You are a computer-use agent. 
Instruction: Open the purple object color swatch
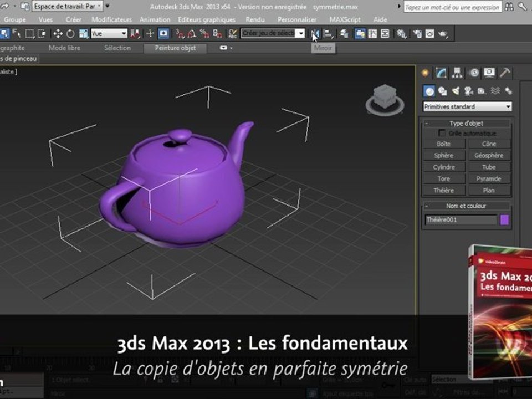(504, 220)
